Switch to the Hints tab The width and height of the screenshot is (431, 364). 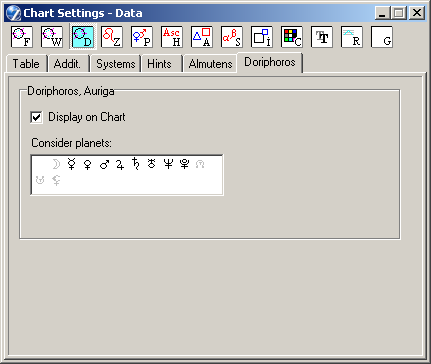[x=161, y=64]
